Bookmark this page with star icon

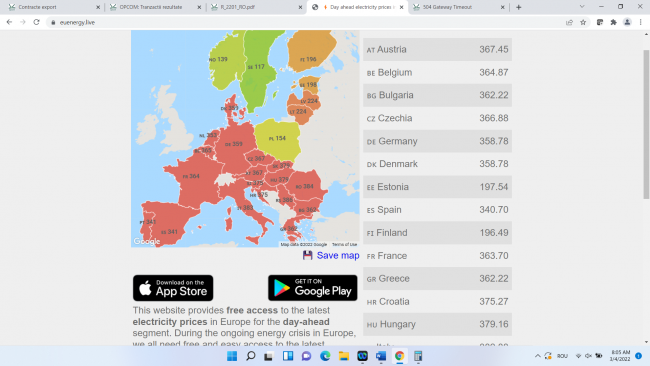click(583, 22)
